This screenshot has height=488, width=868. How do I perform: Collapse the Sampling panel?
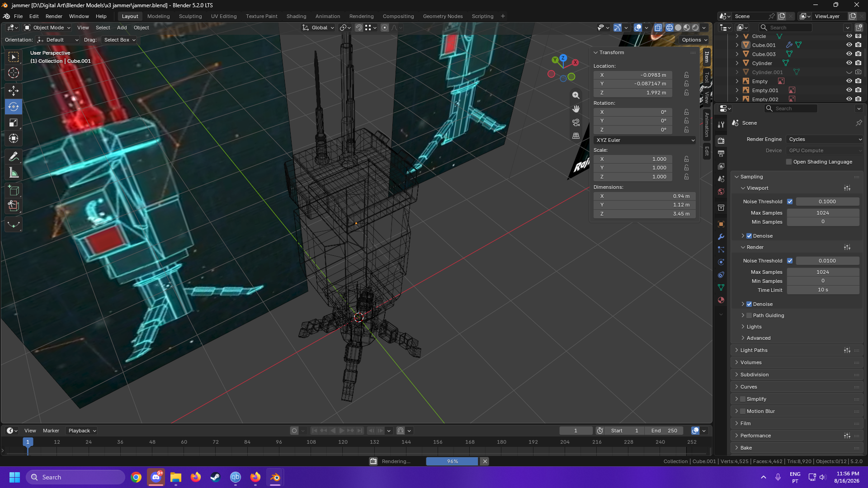coord(751,177)
